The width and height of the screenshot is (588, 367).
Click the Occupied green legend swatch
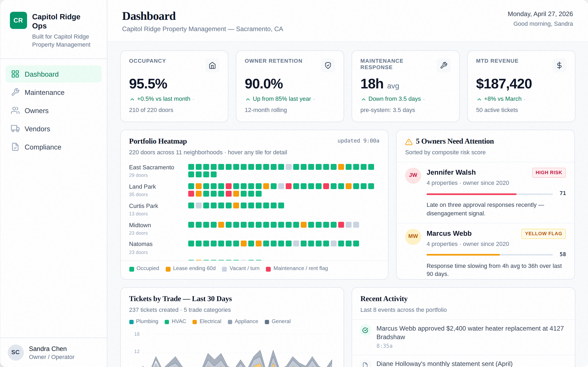coord(132,268)
